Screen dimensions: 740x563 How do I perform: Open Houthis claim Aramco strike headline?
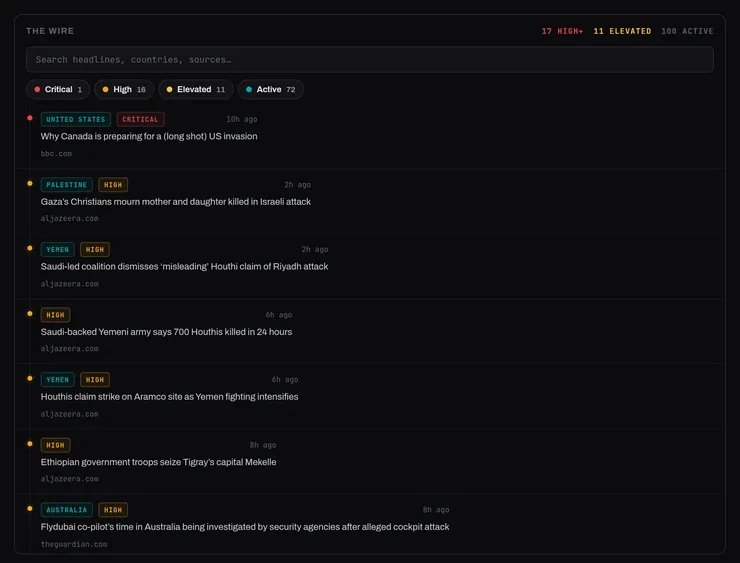(x=169, y=397)
